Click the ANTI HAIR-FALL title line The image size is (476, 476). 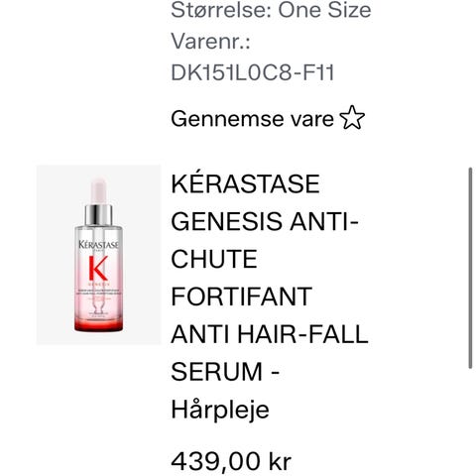[270, 334]
